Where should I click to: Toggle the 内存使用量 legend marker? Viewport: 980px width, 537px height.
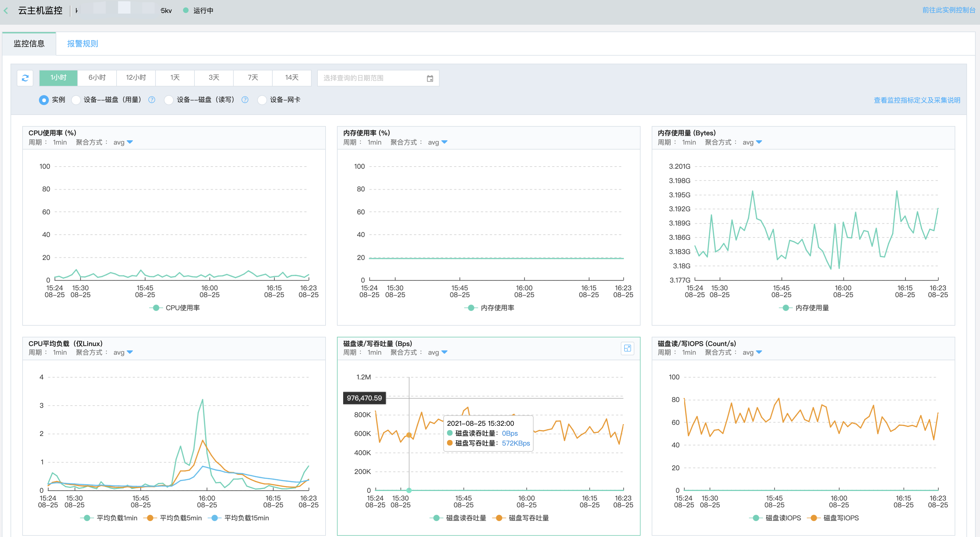tap(786, 308)
